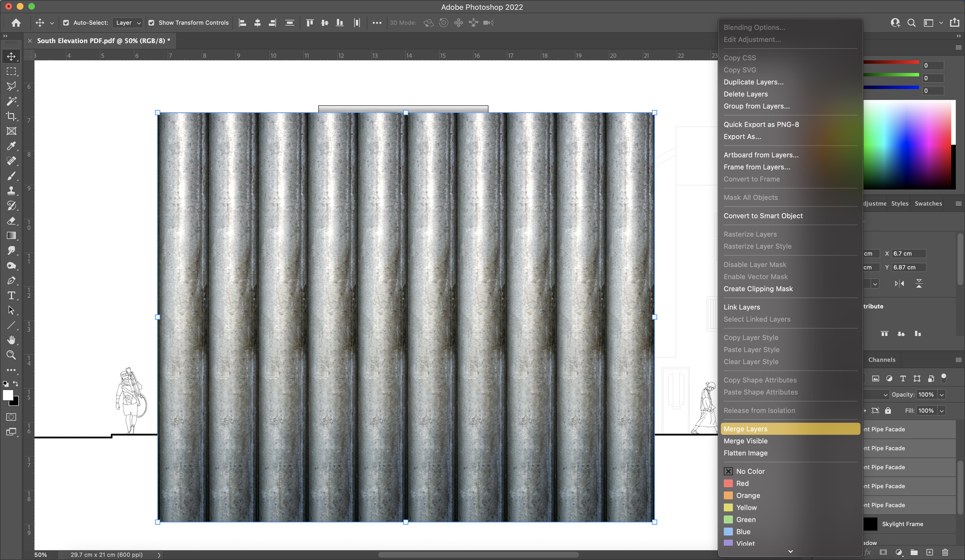Open the Opacity dropdown arrow

click(x=942, y=395)
